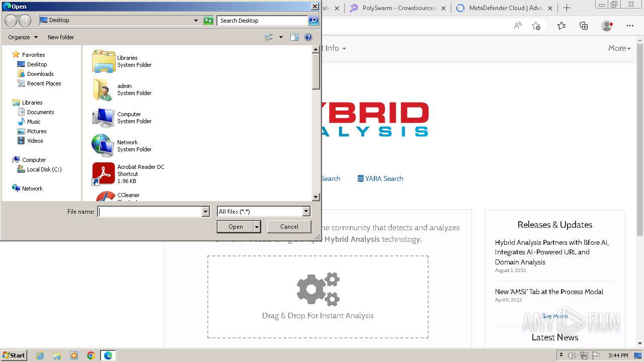This screenshot has width=644, height=362.
Task: Toggle the preview pane icon
Action: (x=294, y=37)
